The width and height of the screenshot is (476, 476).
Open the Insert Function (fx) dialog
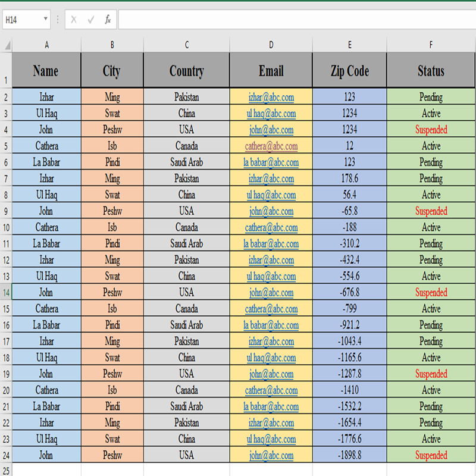(108, 20)
